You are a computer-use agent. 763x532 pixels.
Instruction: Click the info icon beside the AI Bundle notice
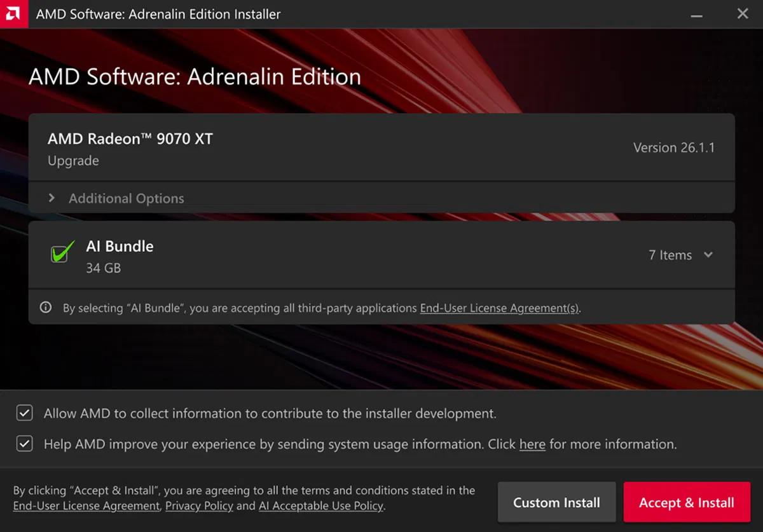point(45,308)
